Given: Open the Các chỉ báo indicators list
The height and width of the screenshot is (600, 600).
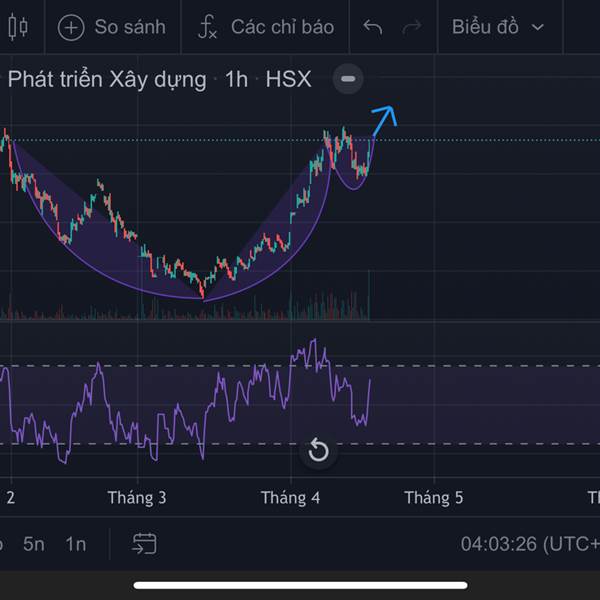Looking at the screenshot, I should point(282,27).
